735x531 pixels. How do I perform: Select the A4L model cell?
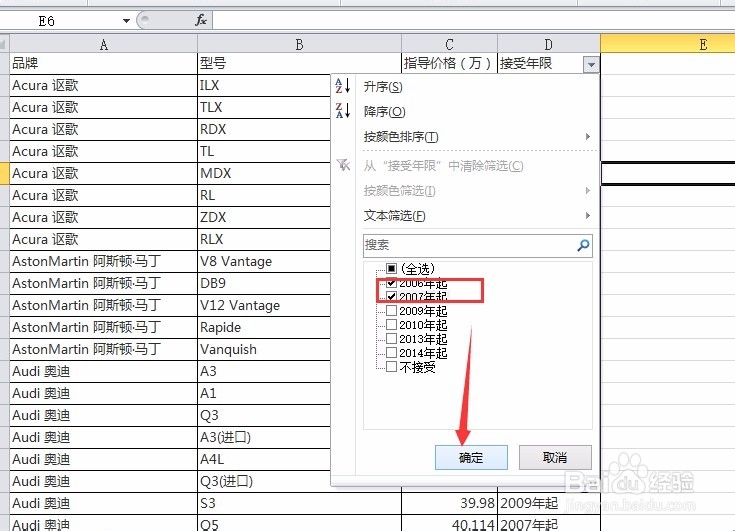click(264, 459)
